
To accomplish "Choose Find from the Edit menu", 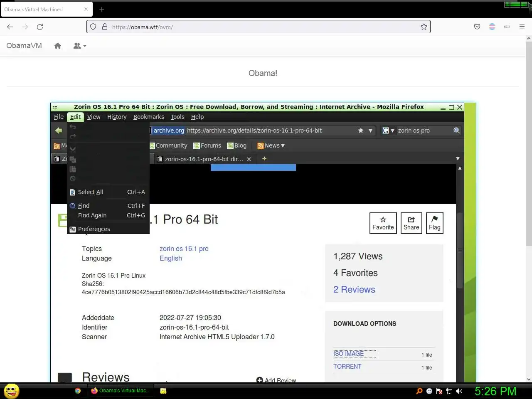I will (x=108, y=206).
